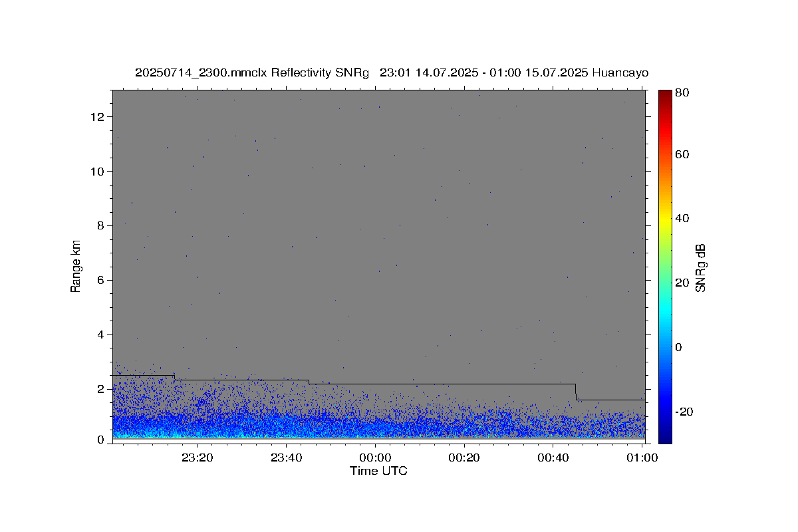798x532 pixels.
Task: Click the 10 range tick label
Action: point(99,172)
